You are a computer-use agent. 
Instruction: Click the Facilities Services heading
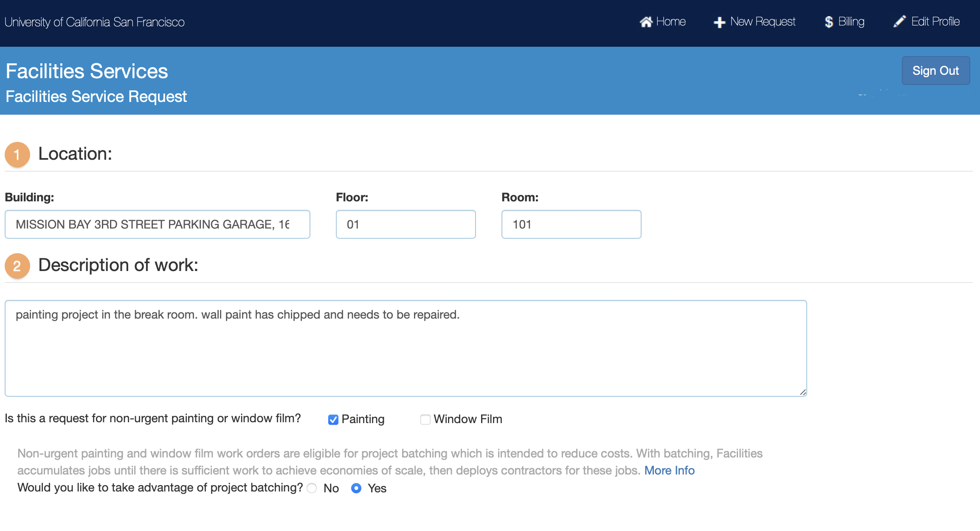87,71
